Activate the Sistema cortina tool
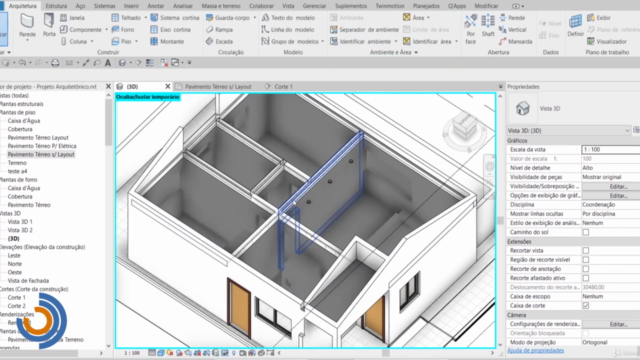The width and height of the screenshot is (640, 360). tap(175, 18)
